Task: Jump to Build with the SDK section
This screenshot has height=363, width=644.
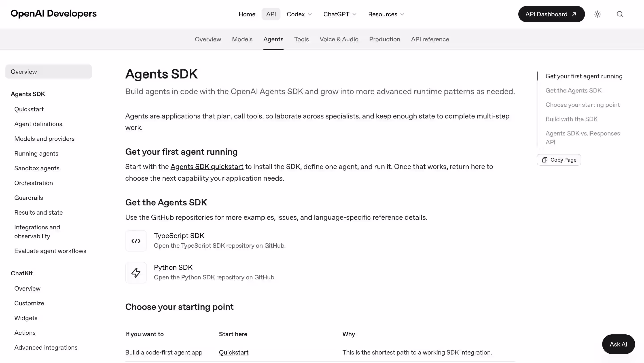Action: [571, 119]
